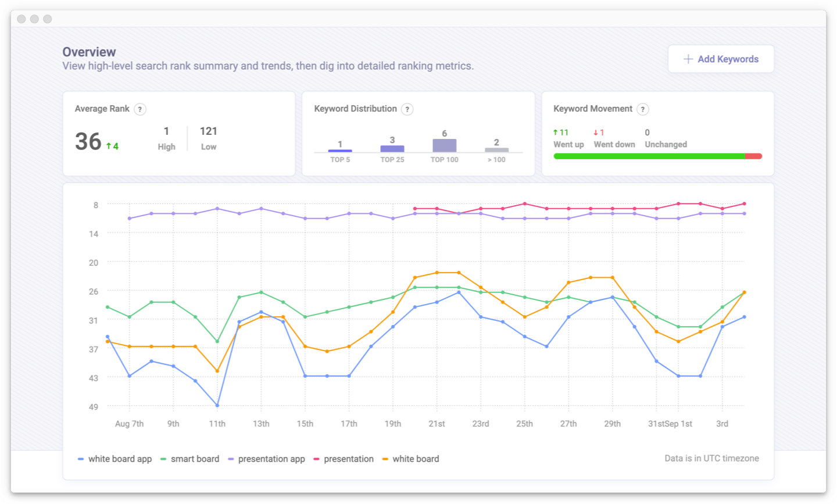
Task: Open the Keyword Movement help icon
Action: [x=643, y=109]
